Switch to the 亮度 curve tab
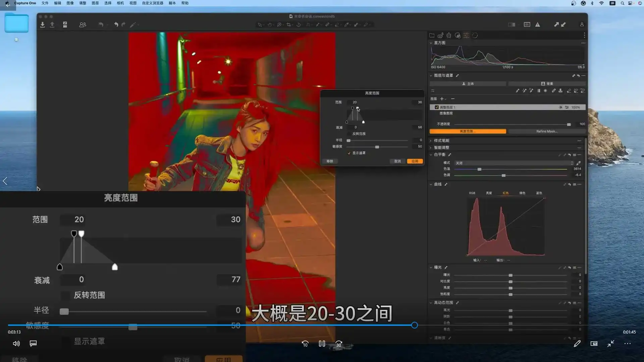Image resolution: width=644 pixels, height=362 pixels. (489, 193)
